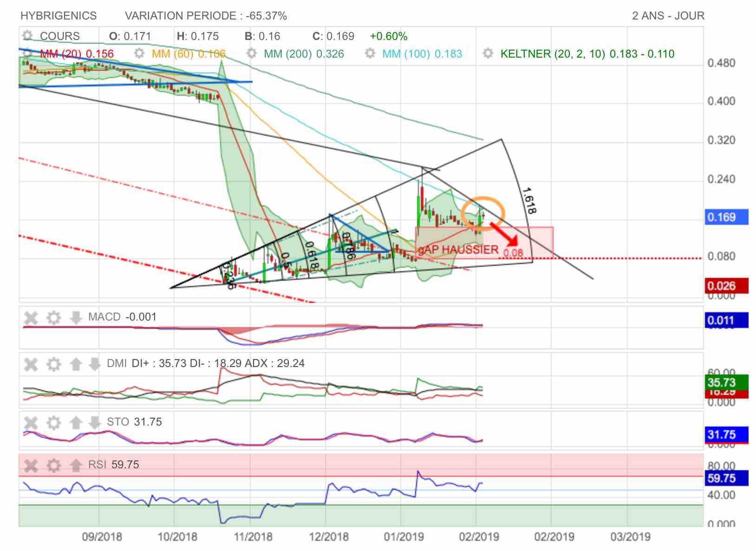This screenshot has width=756, height=551.
Task: Click the RSI 59.75 label
Action: (x=114, y=465)
